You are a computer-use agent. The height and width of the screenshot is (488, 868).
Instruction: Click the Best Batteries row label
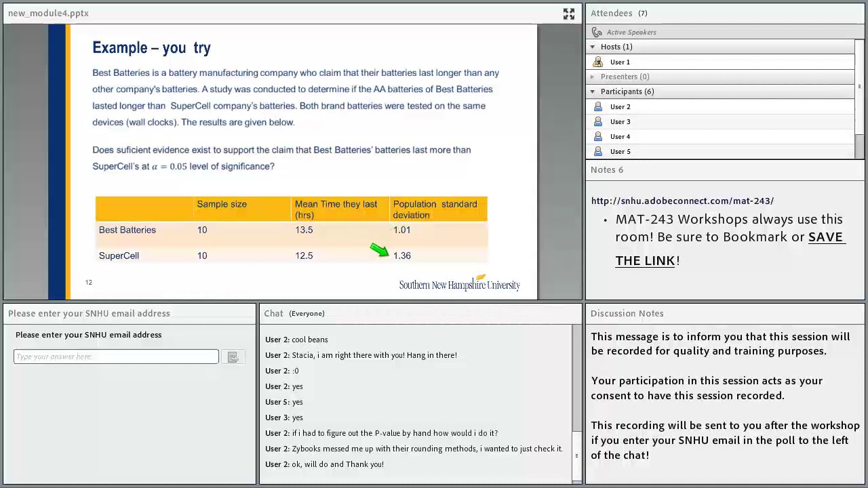coord(127,230)
